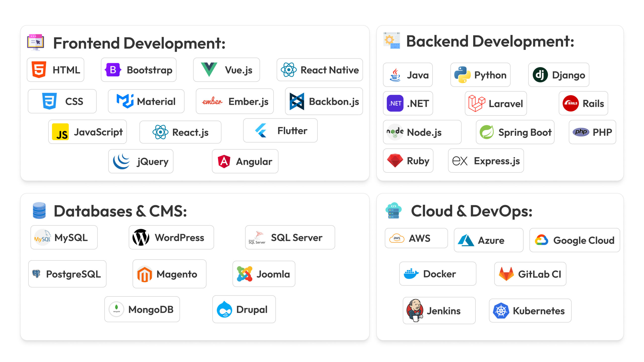Click the HTML5 shield icon
644x362 pixels.
[x=39, y=70]
